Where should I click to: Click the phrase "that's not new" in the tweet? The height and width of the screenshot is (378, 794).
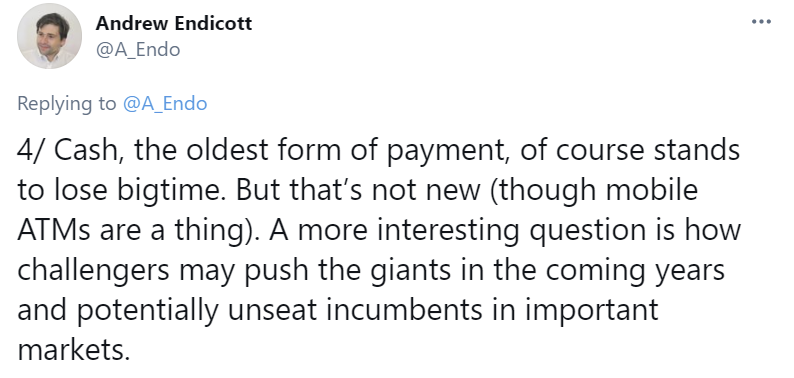[x=384, y=191]
